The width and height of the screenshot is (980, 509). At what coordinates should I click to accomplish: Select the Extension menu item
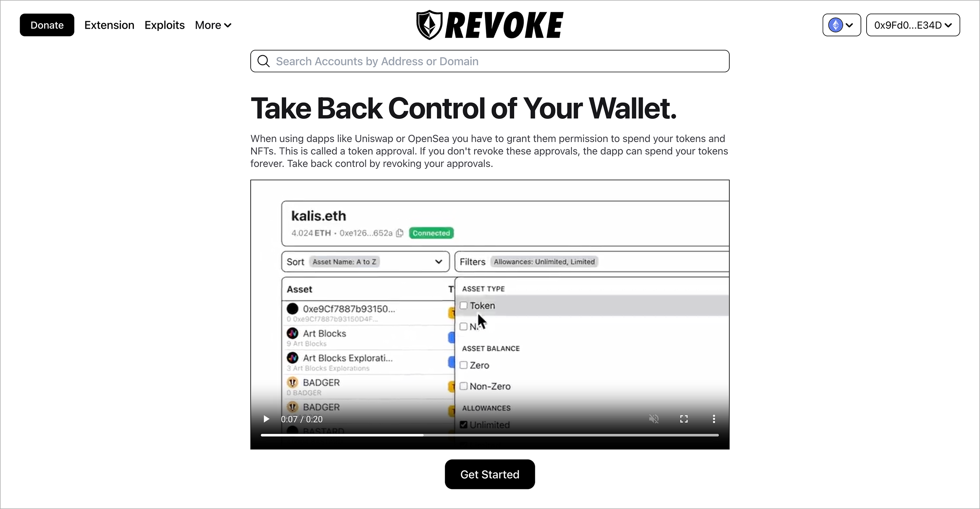click(109, 25)
